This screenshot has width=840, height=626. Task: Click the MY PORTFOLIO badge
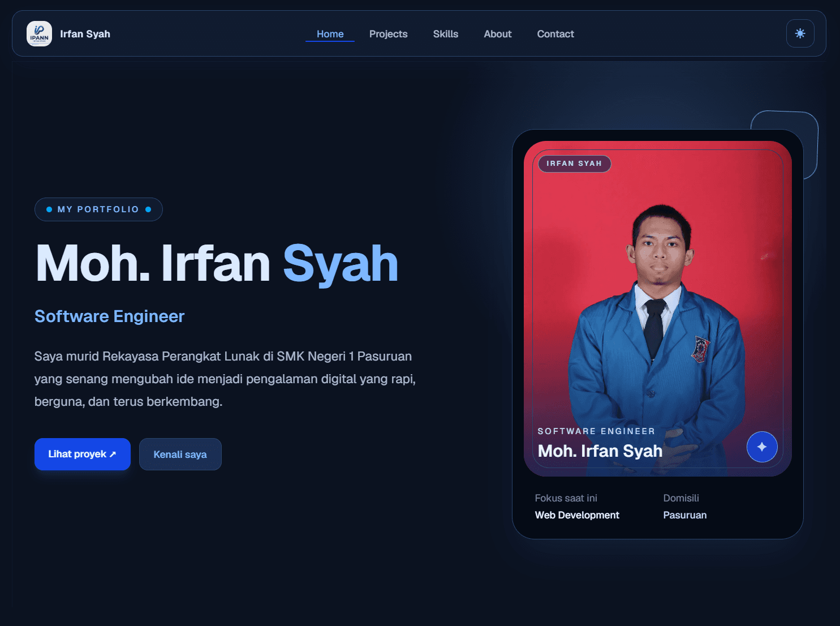click(x=98, y=209)
